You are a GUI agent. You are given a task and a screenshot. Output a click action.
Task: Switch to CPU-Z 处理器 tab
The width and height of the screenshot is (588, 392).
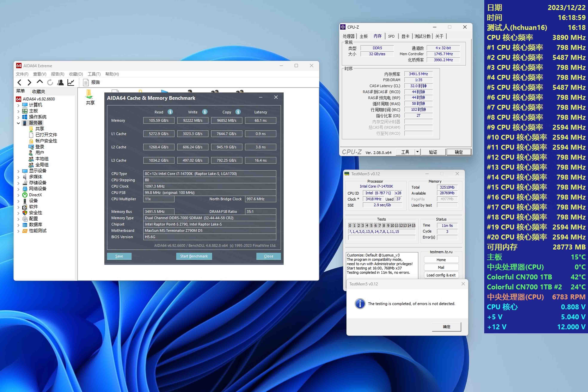349,36
